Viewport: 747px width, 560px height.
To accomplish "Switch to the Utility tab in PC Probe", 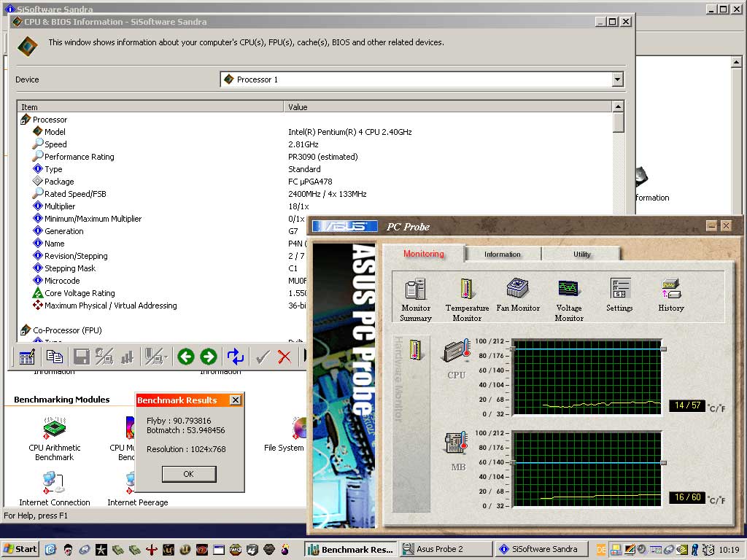I will tap(581, 254).
